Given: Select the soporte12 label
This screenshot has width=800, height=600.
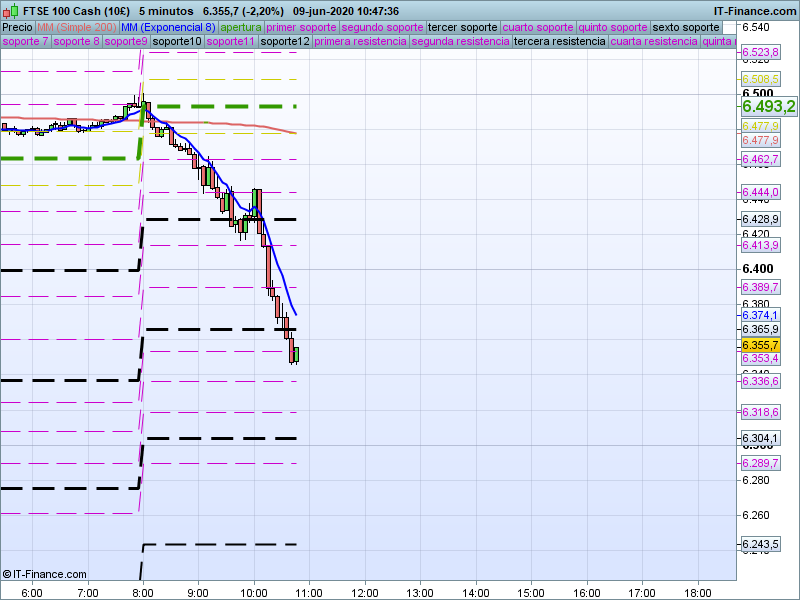Looking at the screenshot, I should click(x=285, y=41).
